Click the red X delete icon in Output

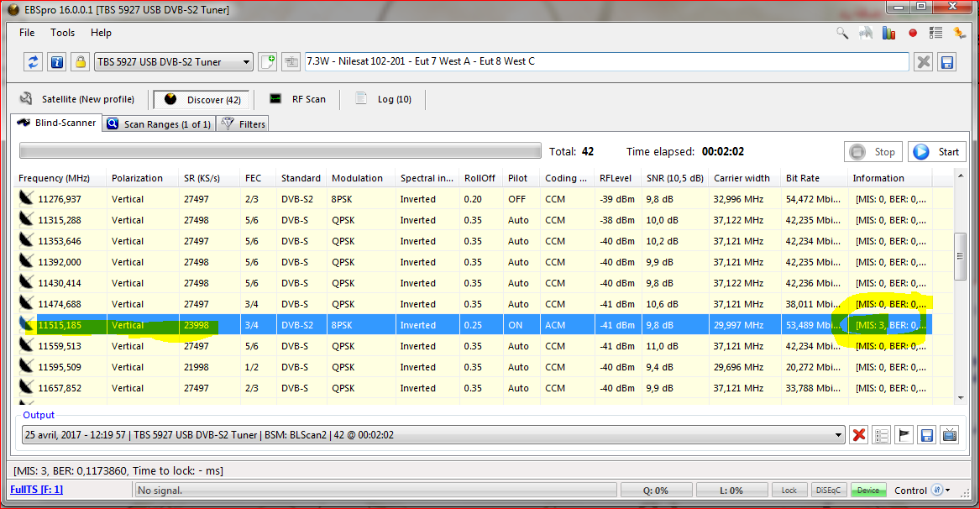[859, 435]
